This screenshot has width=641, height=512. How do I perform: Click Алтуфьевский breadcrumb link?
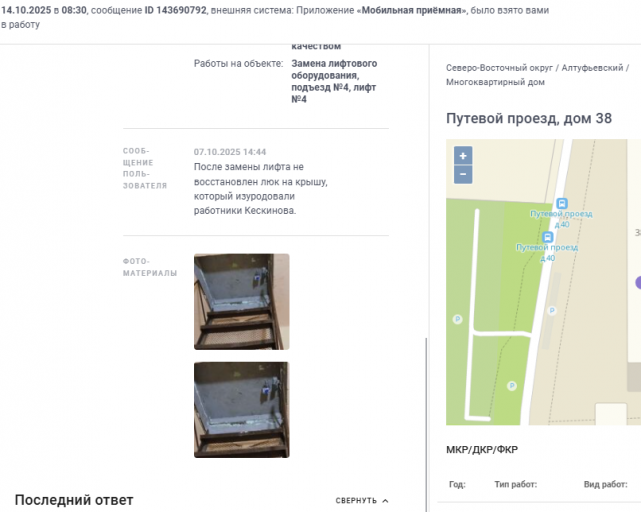592,68
